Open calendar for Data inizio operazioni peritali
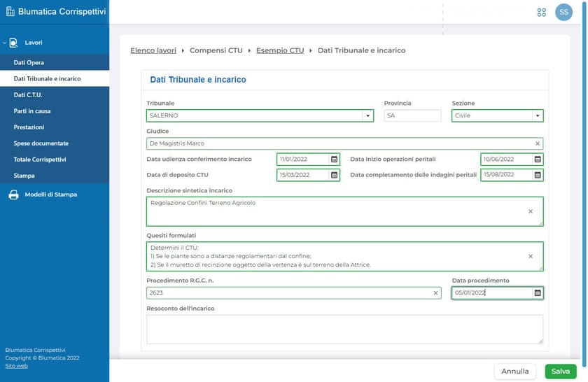This screenshot has height=382, width=588. [538, 160]
